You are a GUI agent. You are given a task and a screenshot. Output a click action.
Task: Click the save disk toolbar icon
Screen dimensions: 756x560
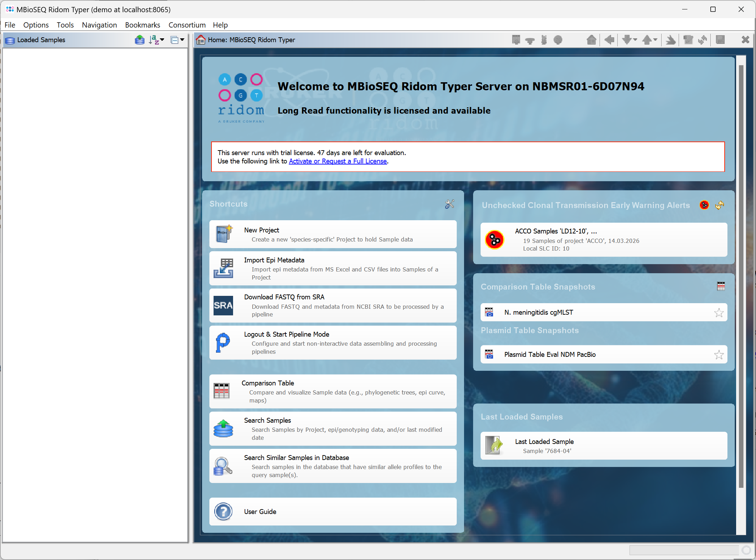[720, 40]
